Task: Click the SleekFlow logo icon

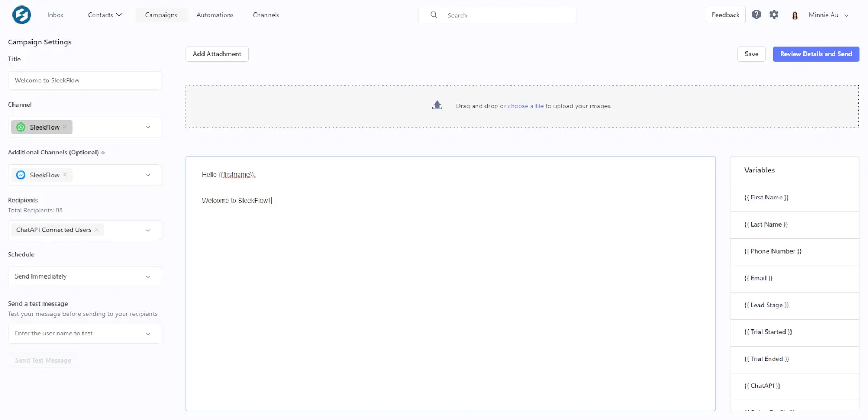Action: 22,15
